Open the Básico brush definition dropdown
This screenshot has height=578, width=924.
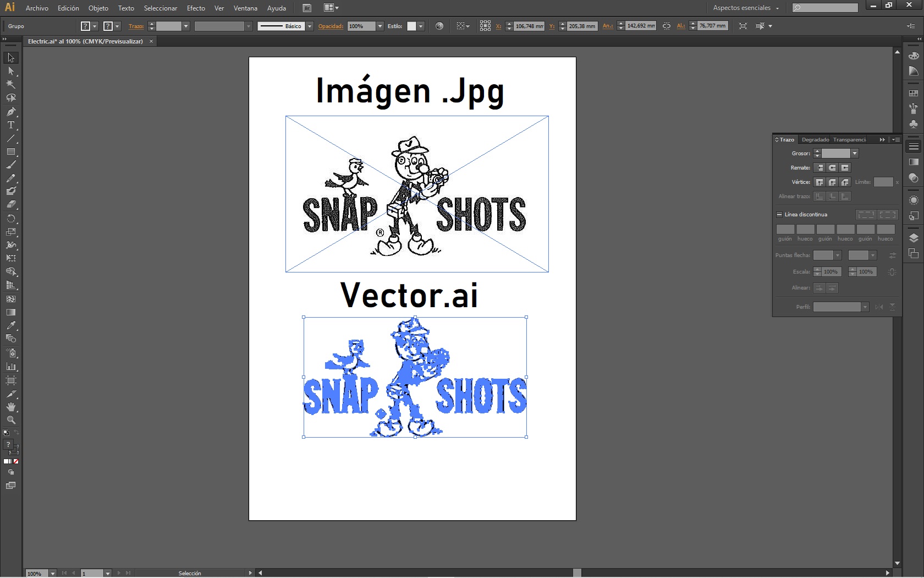tap(310, 26)
